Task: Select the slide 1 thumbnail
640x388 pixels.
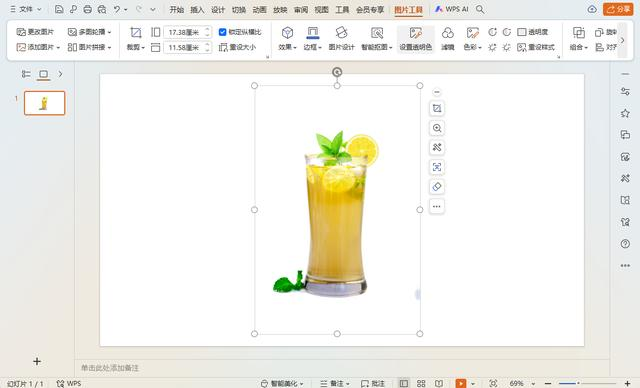Action: click(44, 103)
